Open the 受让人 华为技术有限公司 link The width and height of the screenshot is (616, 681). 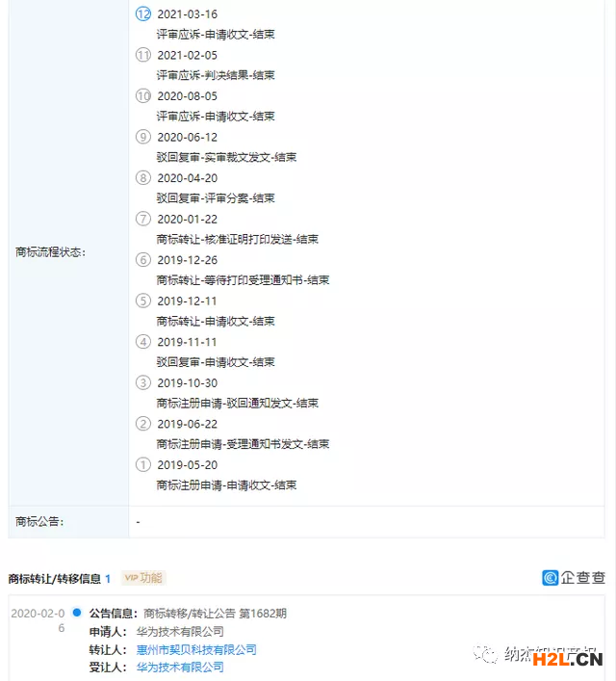[x=180, y=667]
